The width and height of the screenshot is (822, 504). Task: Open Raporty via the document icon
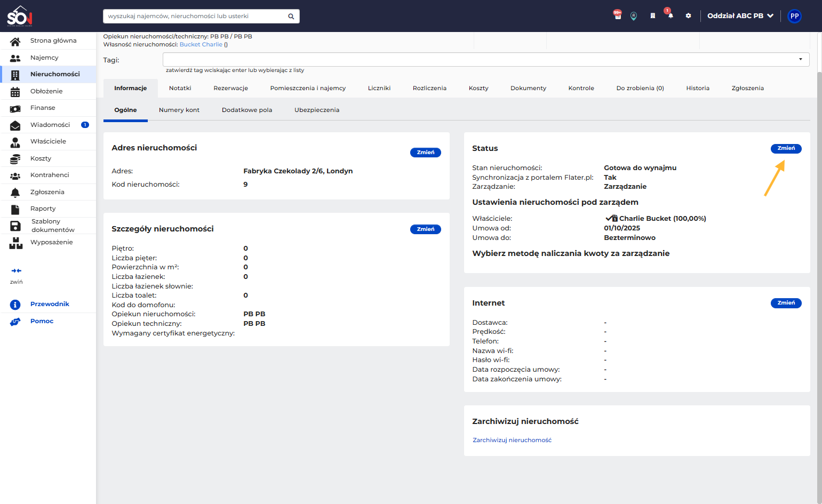click(x=15, y=209)
